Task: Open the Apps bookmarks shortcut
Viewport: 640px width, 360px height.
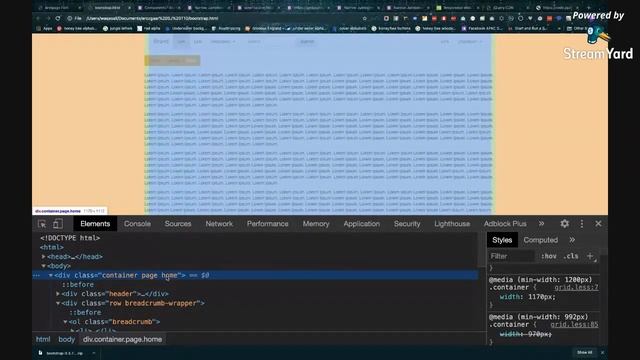Action: (44, 29)
